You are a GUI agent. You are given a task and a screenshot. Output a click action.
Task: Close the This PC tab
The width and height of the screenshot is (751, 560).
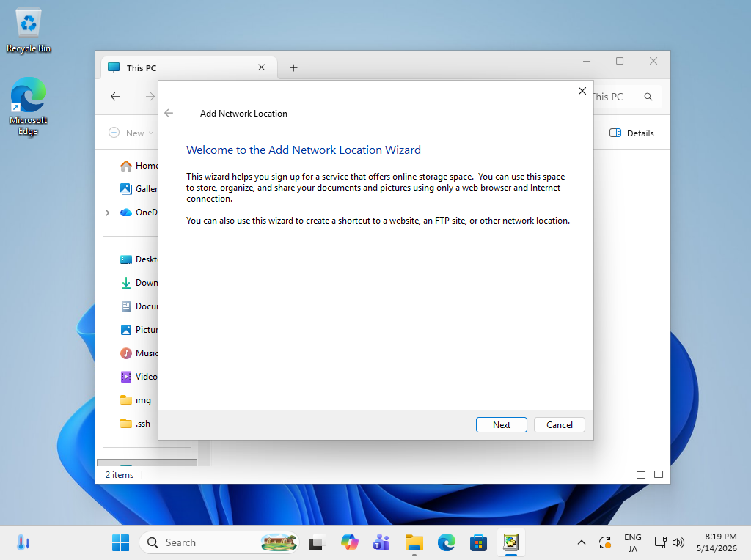point(262,67)
